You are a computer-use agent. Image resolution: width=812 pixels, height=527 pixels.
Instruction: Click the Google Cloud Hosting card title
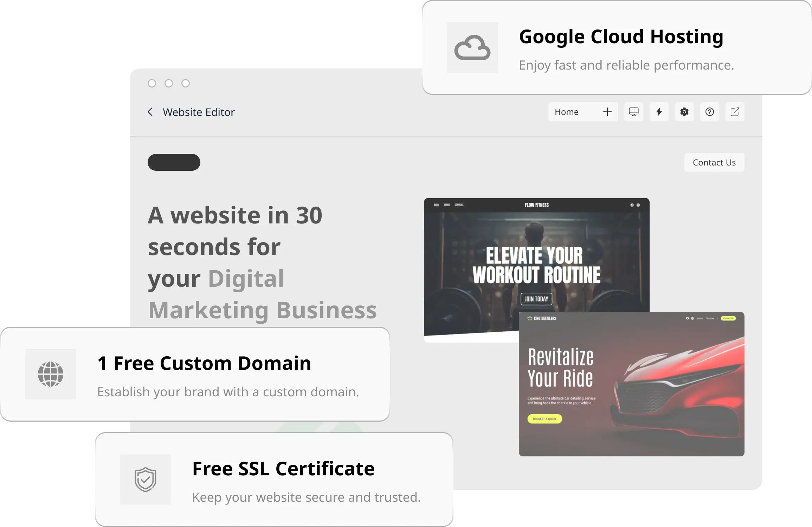pyautogui.click(x=621, y=37)
